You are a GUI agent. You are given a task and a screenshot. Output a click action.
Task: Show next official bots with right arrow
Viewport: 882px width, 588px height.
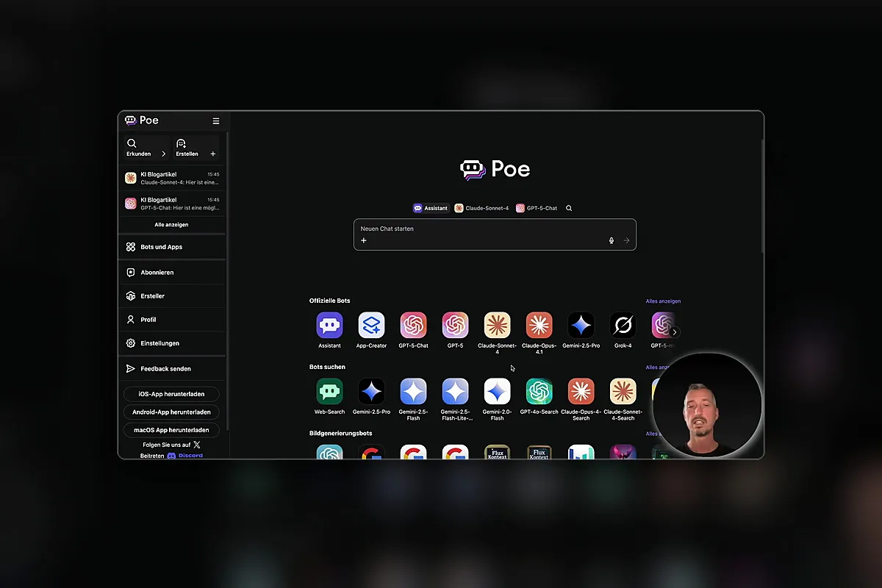pyautogui.click(x=675, y=332)
